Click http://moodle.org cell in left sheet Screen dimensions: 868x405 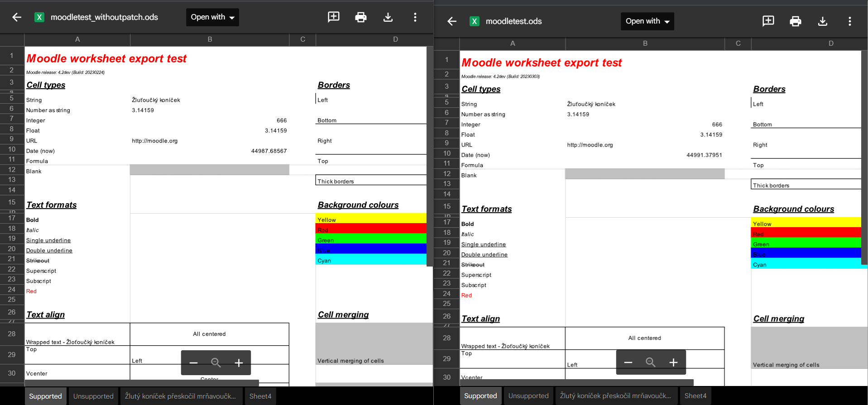coord(155,141)
